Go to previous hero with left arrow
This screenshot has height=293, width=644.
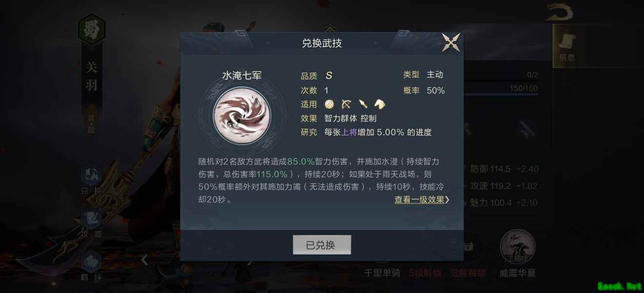144,260
